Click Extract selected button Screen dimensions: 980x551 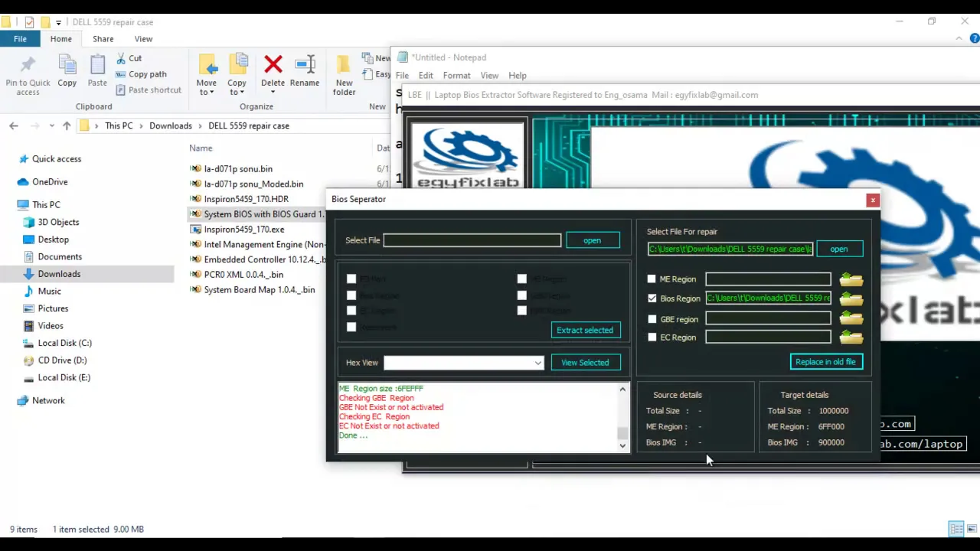click(585, 330)
